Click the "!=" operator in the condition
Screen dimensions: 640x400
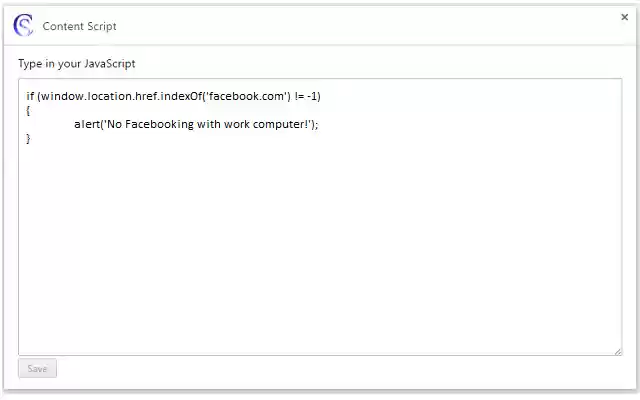click(299, 96)
